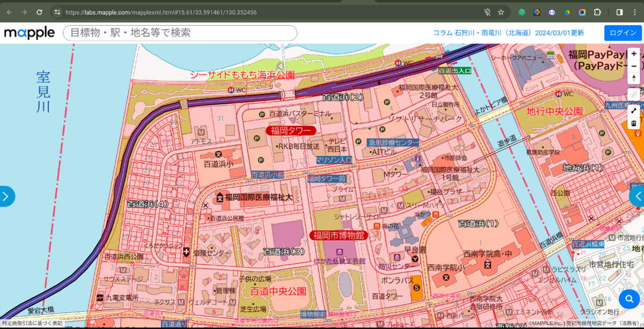Viewport: 644px width, 329px height.
Task: Click the 愛宕大橋 bridge label
Action: coord(41,310)
